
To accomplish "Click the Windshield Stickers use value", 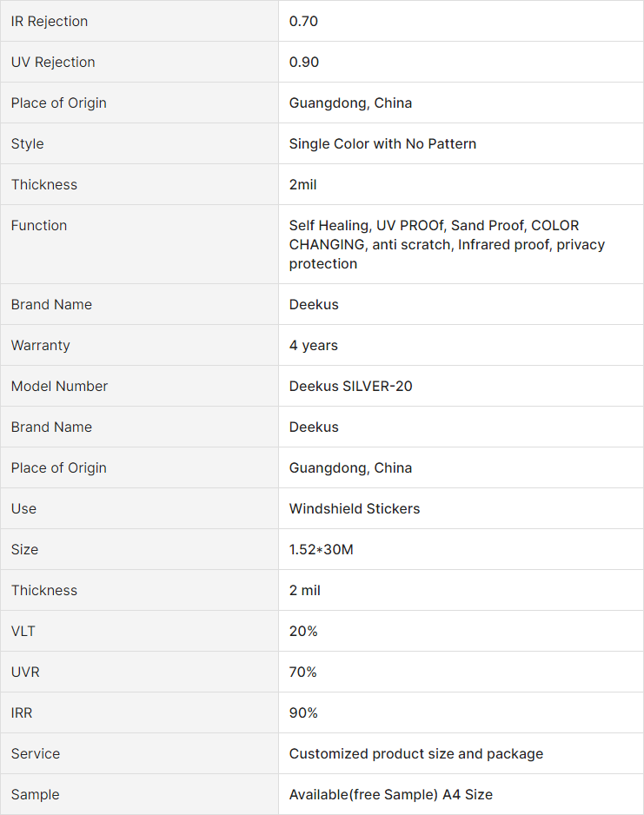I will [x=355, y=509].
